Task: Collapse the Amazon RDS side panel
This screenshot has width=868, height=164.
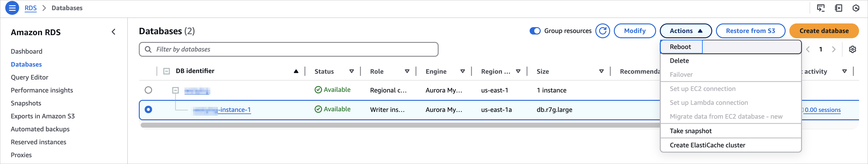Action: pos(114,32)
